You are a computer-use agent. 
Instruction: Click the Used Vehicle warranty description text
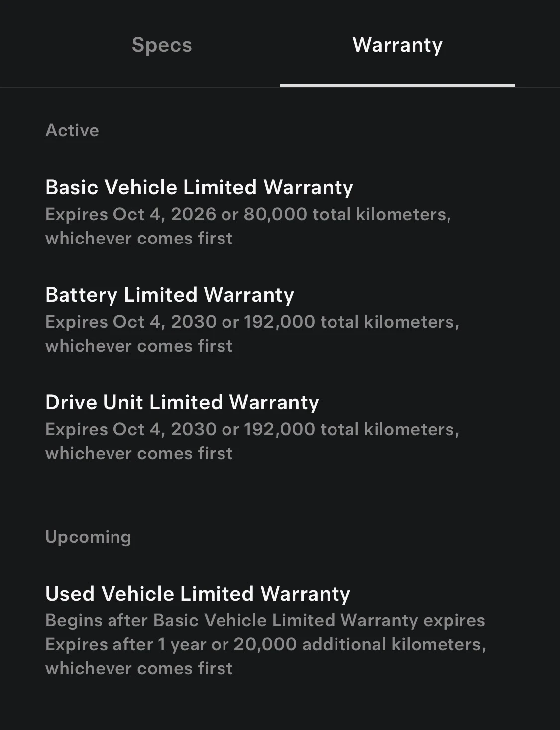265,644
